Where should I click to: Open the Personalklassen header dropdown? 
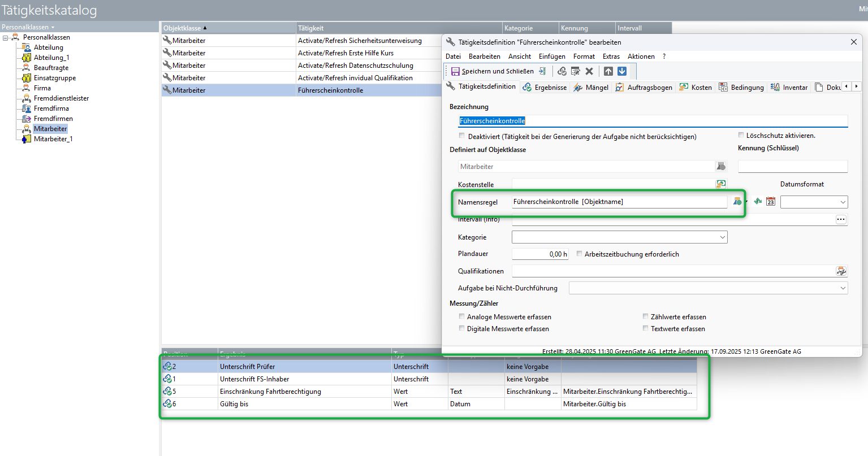pyautogui.click(x=28, y=27)
